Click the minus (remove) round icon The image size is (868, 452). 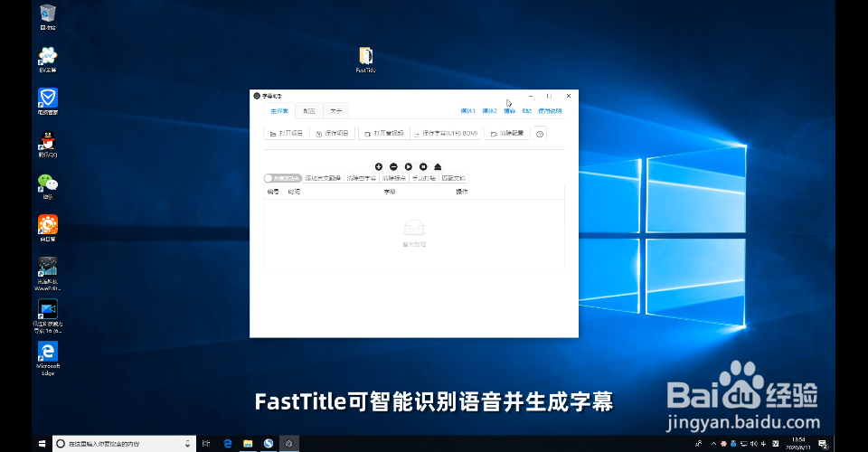(x=393, y=166)
